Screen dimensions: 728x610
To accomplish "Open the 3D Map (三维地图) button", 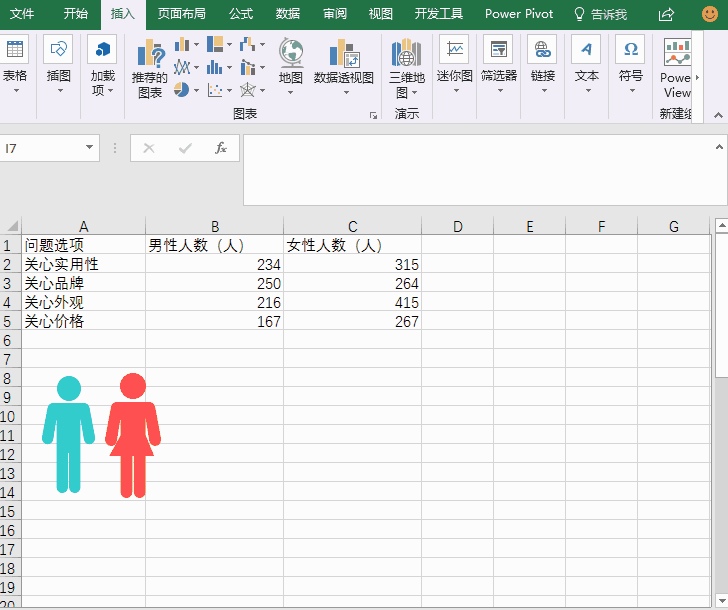I will pyautogui.click(x=407, y=68).
